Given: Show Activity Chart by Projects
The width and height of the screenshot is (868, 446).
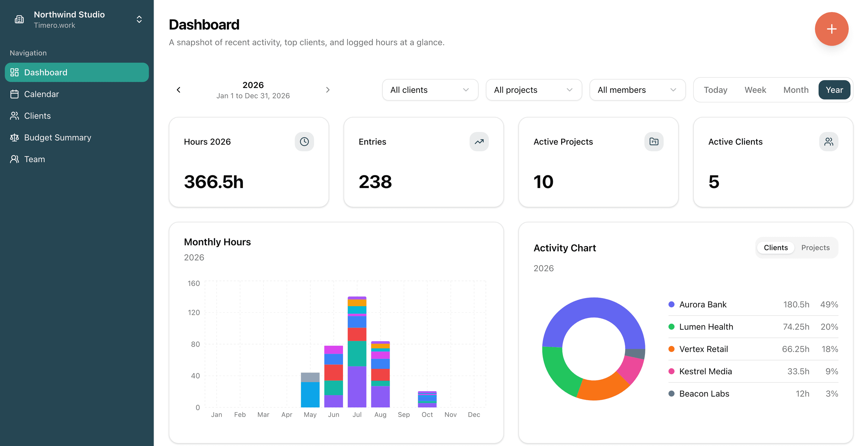Looking at the screenshot, I should (816, 248).
